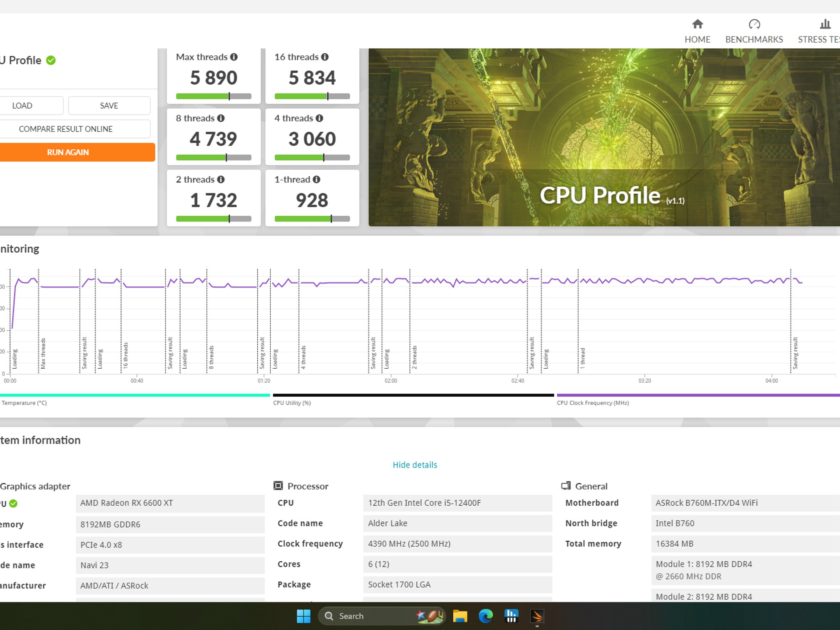Click 'AMD Radeon RX 6600 XT' value

click(x=170, y=503)
